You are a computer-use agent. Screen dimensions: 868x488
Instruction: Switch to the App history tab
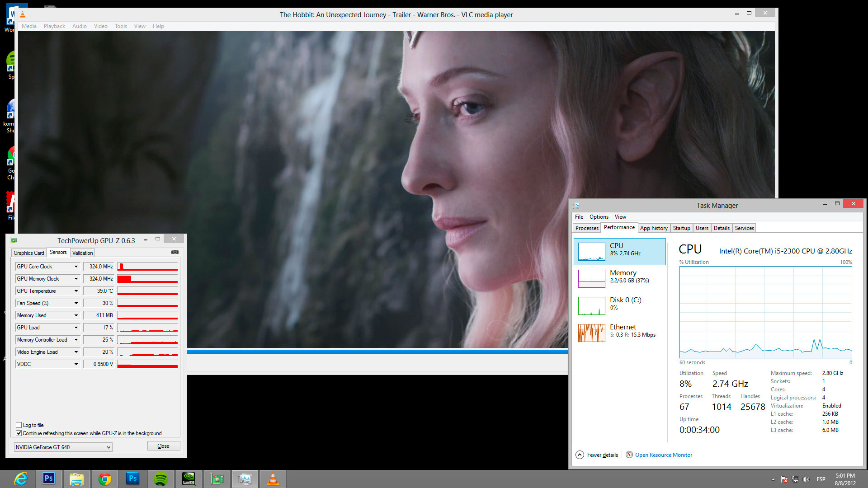click(x=653, y=228)
